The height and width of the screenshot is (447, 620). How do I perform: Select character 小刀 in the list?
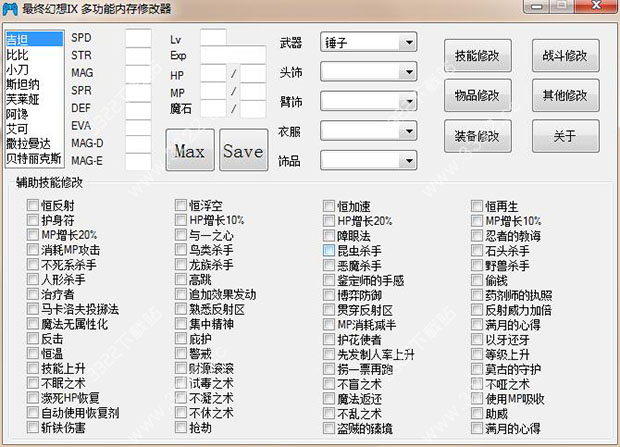coord(34,70)
